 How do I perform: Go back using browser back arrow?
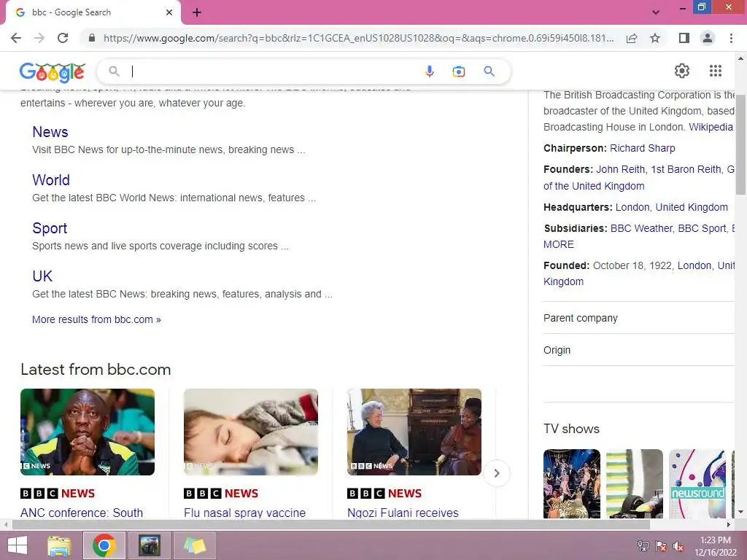16,38
